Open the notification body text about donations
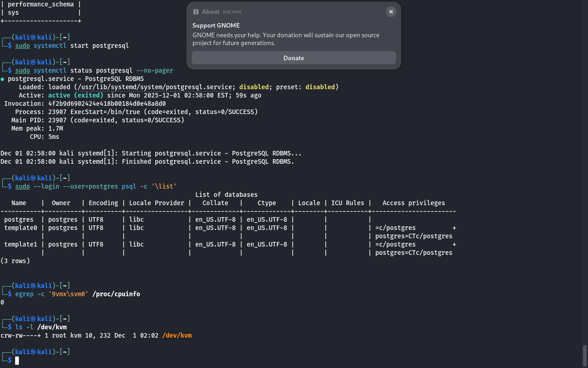This screenshot has width=588, height=368. click(286, 39)
